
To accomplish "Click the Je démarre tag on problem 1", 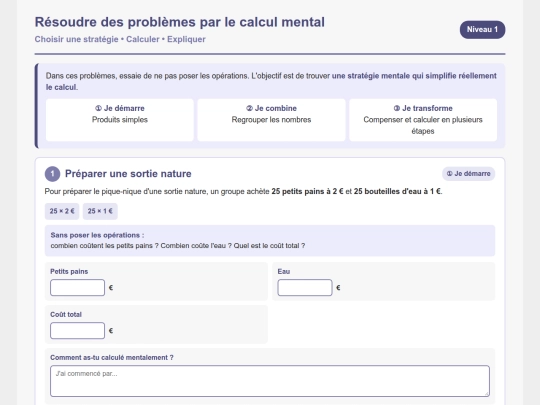I will click(468, 174).
